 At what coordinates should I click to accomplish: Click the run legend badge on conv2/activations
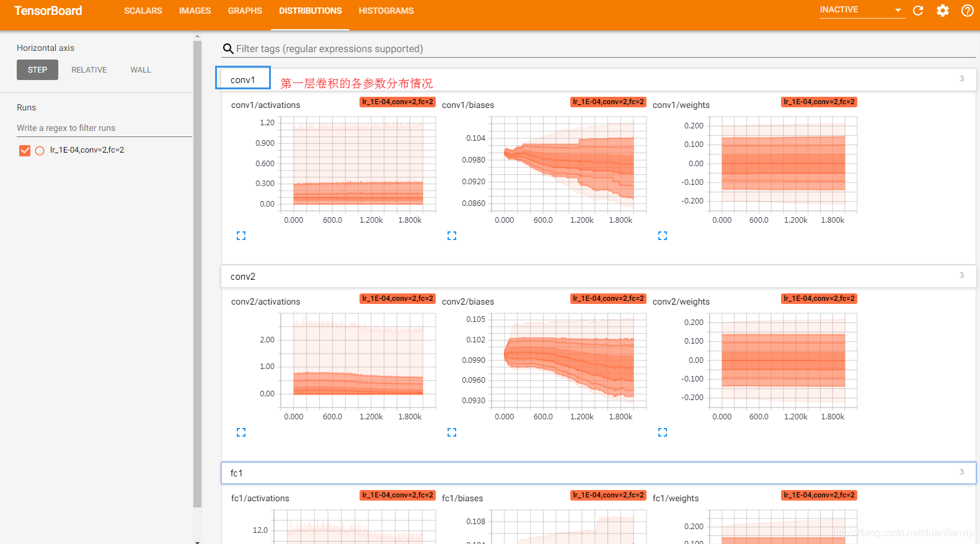(397, 298)
